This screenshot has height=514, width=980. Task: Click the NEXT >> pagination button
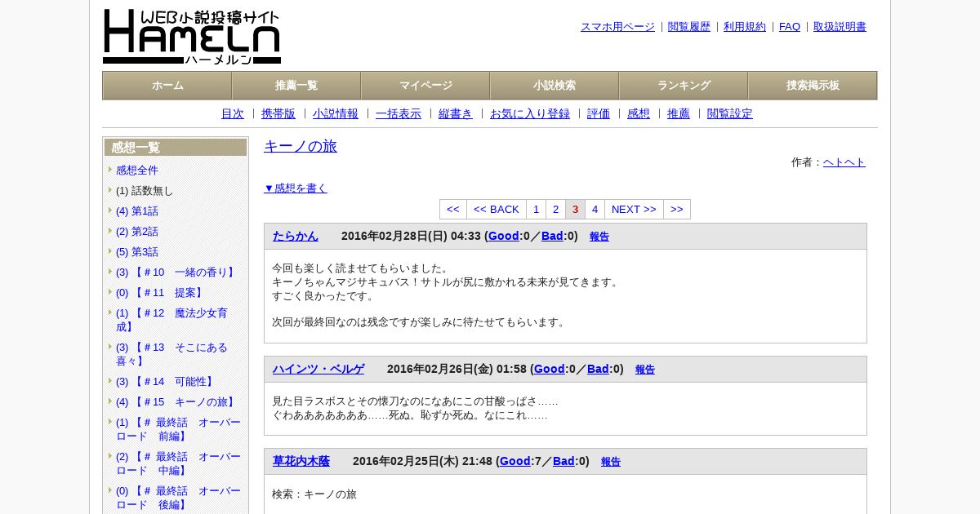[634, 210]
